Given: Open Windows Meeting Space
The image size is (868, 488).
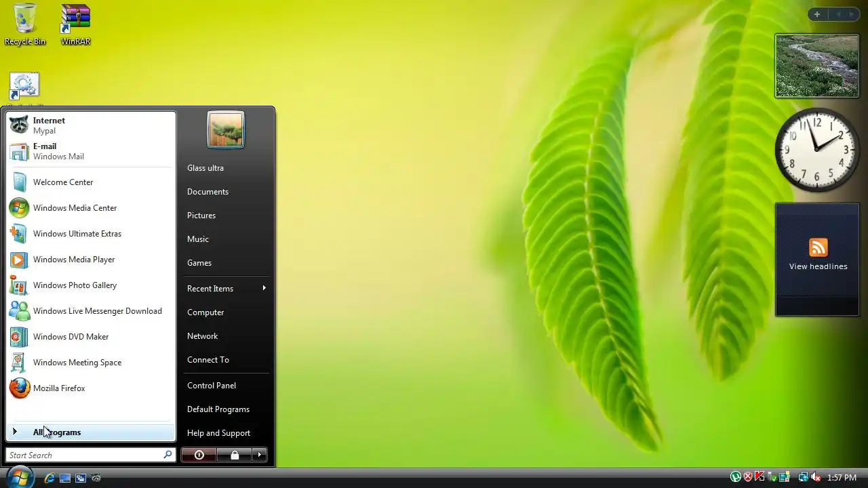Looking at the screenshot, I should (90, 363).
